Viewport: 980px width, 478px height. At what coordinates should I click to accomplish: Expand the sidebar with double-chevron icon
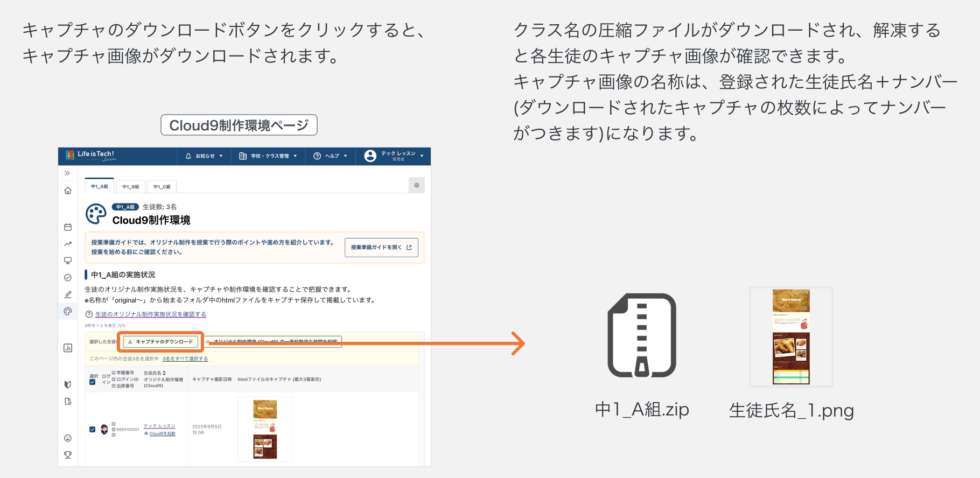[67, 173]
